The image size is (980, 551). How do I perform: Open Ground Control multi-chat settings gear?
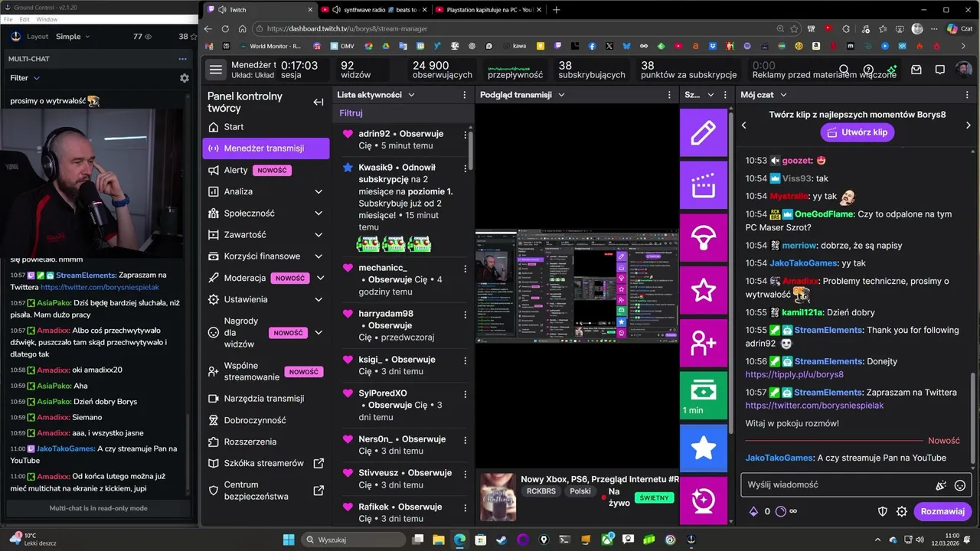184,78
